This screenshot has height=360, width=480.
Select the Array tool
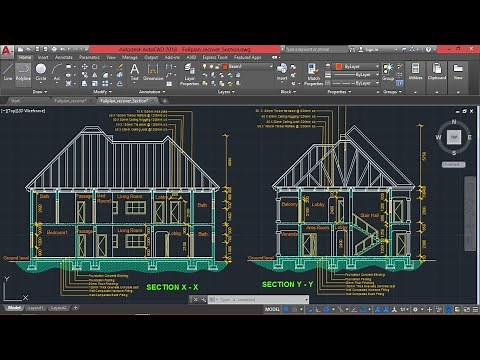click(x=105, y=83)
